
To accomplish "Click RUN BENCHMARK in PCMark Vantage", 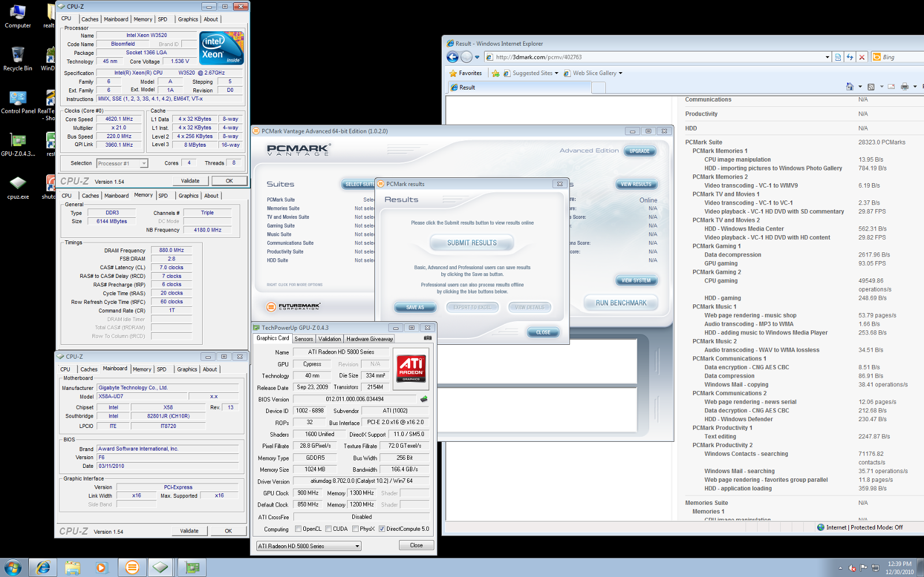I will (x=621, y=303).
